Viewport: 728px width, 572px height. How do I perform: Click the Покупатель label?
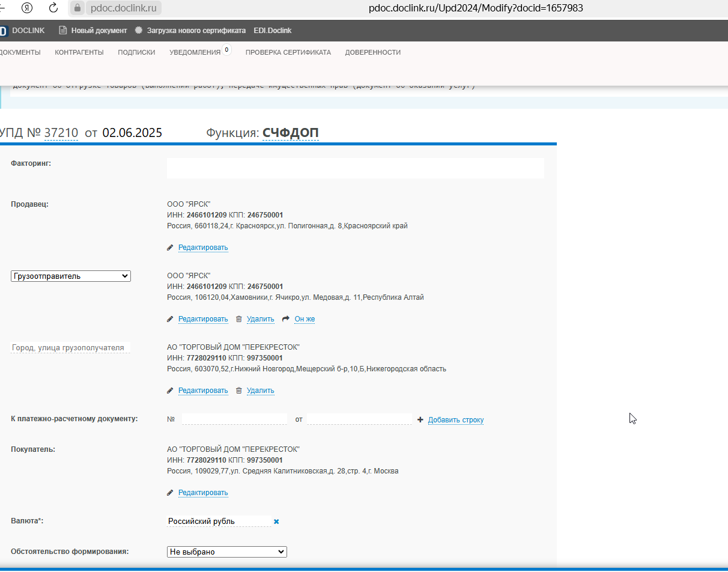(x=33, y=449)
